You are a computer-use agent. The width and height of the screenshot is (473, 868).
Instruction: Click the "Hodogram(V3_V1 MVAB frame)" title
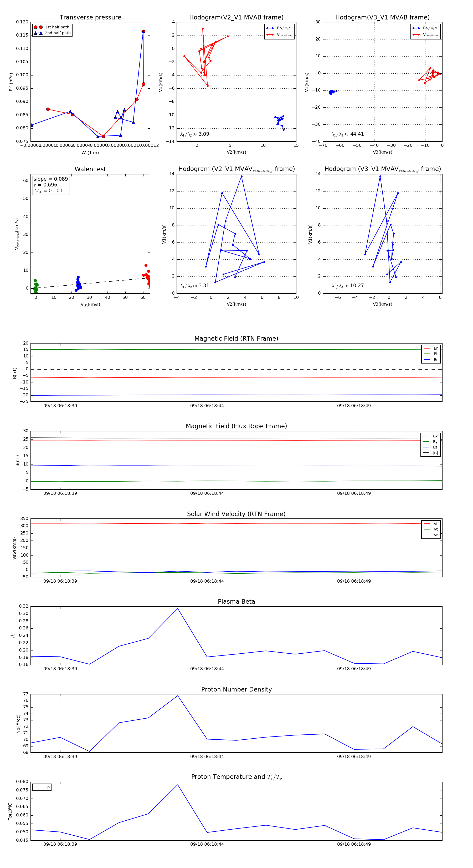click(382, 18)
